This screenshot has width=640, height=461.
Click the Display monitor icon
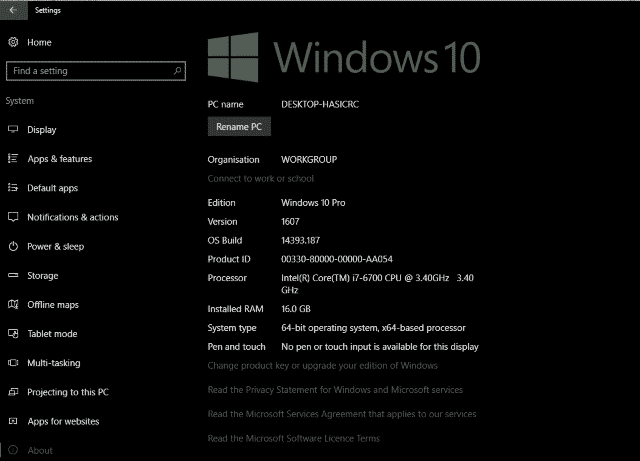pos(13,129)
